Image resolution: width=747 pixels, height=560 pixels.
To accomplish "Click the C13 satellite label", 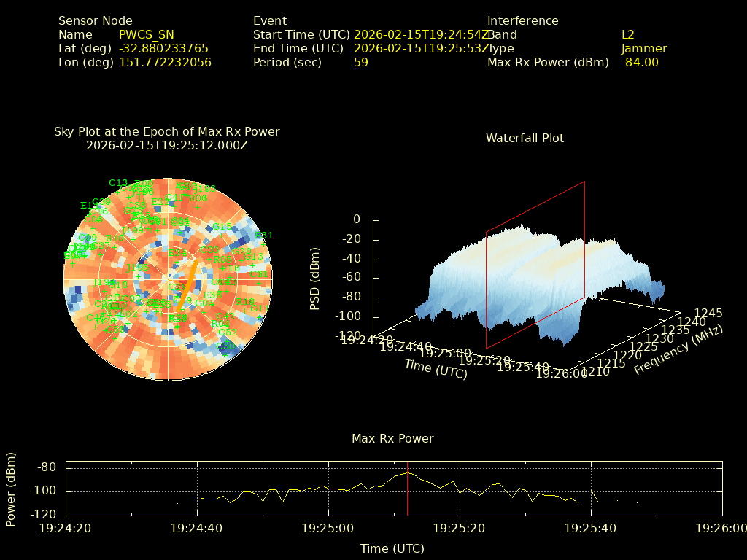I will pyautogui.click(x=118, y=183).
